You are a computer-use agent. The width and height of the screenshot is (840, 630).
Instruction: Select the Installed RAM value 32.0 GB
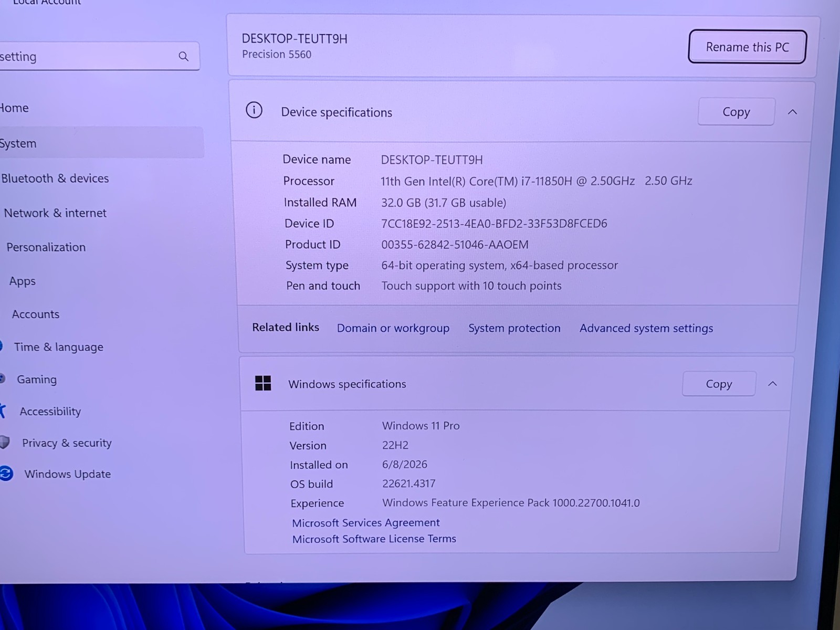[x=401, y=203]
